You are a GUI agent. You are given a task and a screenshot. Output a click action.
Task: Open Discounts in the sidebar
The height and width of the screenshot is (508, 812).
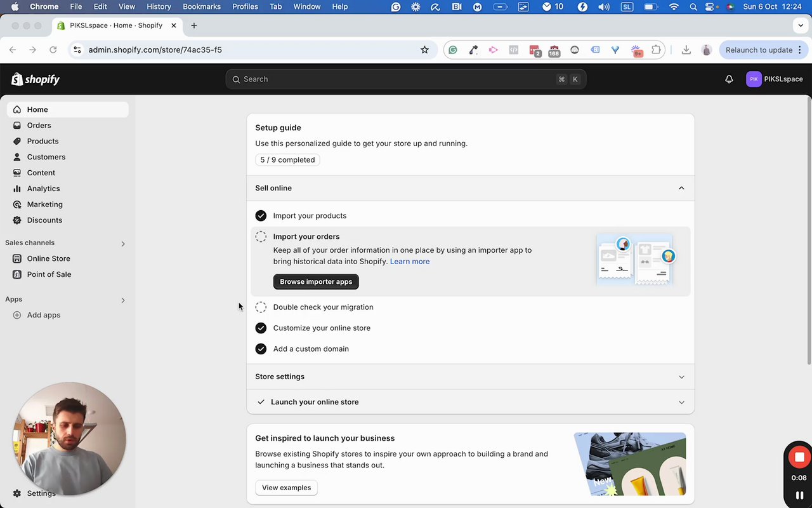tap(67, 220)
